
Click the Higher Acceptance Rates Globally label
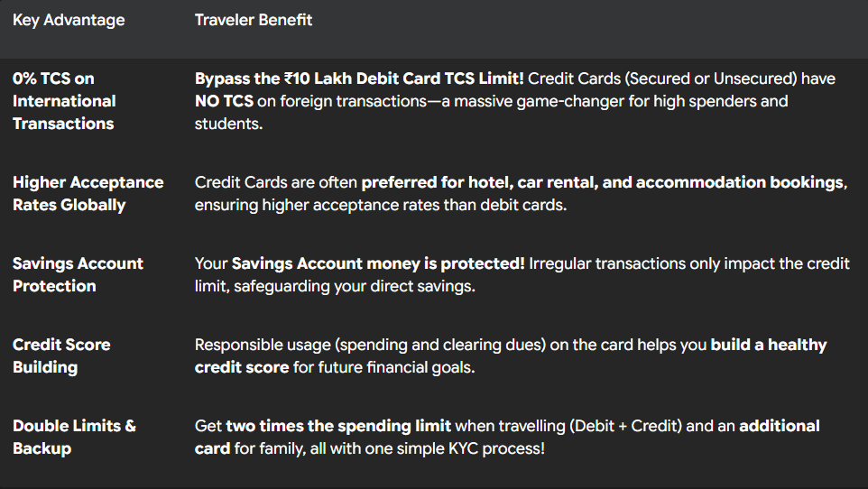[x=88, y=194]
